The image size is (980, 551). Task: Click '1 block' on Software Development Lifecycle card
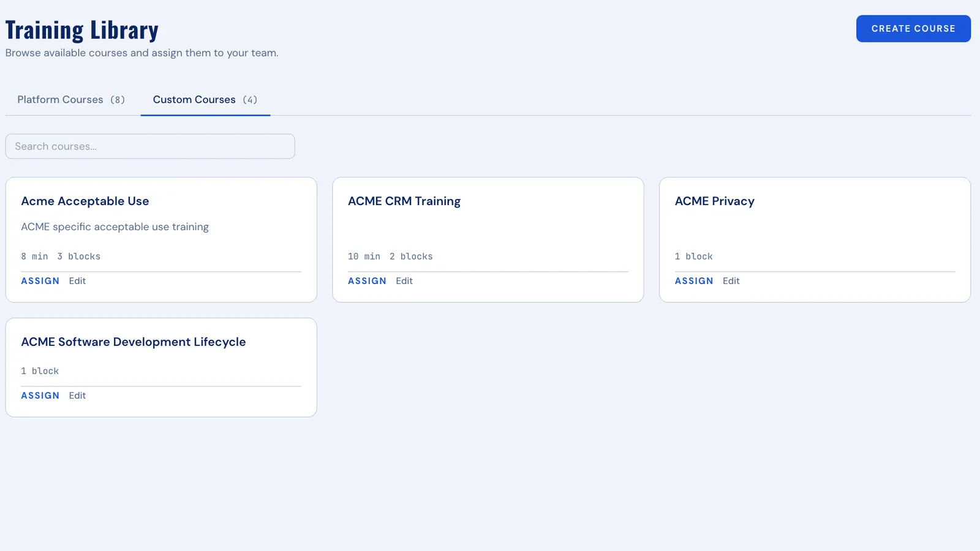point(40,371)
